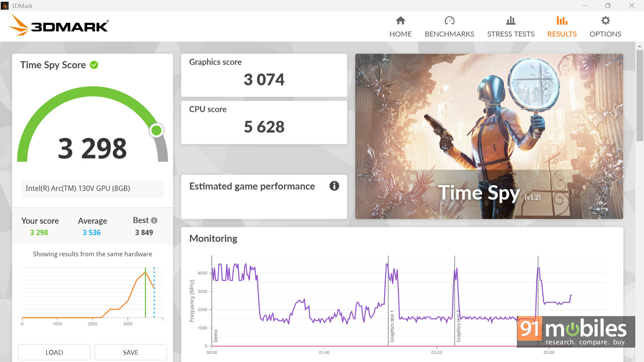Select the BENCHMARKS tab label
Viewport: 644px width, 362px height.
tap(449, 34)
